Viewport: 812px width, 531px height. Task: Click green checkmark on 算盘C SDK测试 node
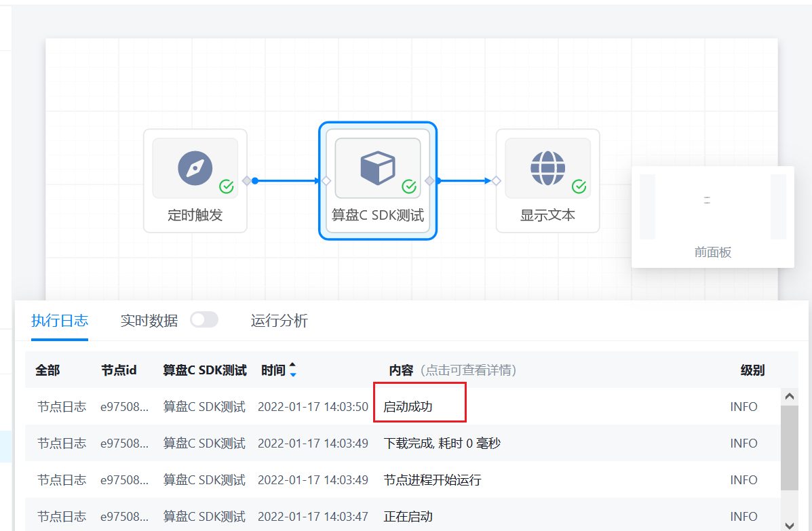[409, 186]
